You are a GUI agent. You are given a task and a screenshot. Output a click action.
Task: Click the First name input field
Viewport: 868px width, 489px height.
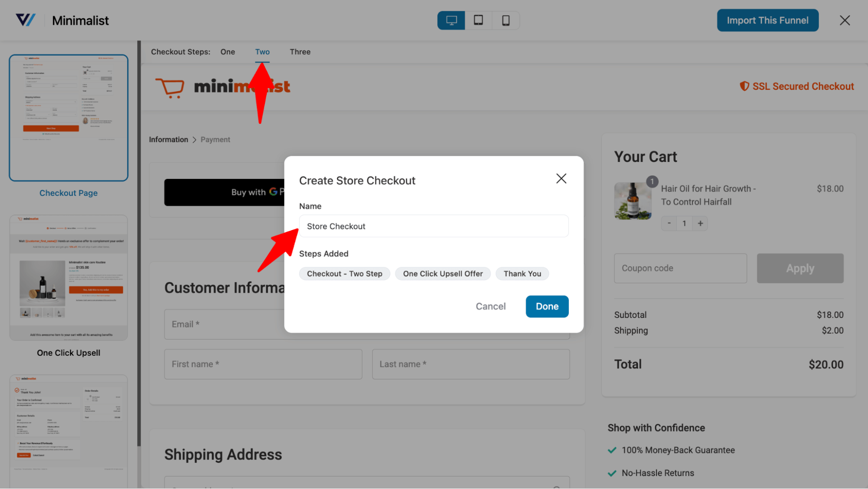263,364
